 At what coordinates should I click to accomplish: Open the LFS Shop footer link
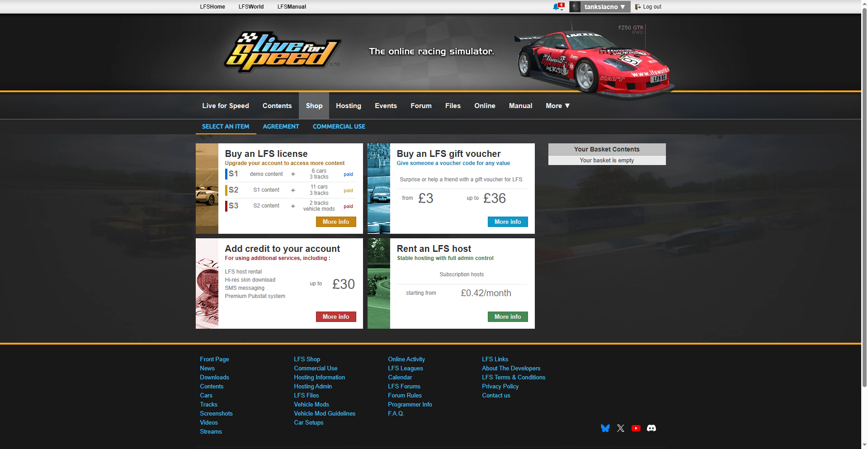coord(307,359)
